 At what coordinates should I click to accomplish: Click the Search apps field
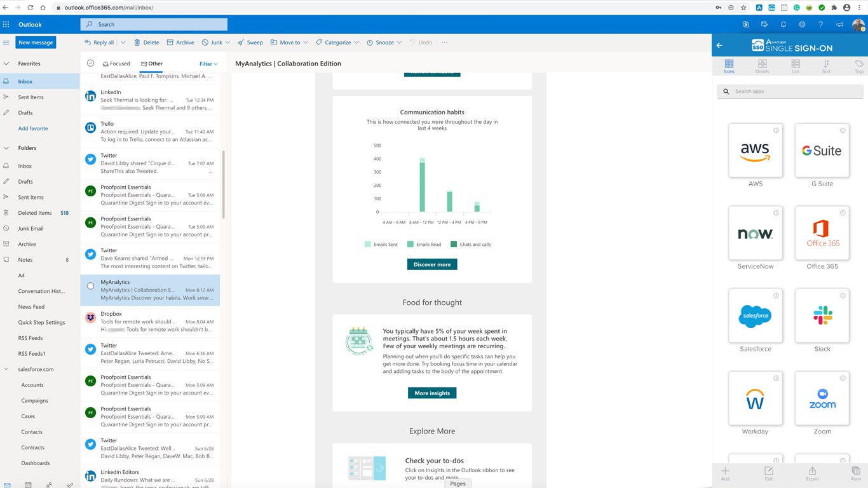(x=790, y=91)
